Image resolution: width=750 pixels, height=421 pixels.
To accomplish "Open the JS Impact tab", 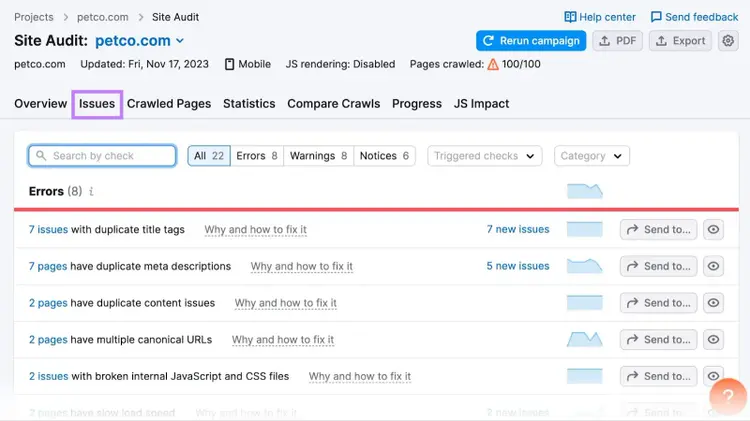I will (482, 104).
